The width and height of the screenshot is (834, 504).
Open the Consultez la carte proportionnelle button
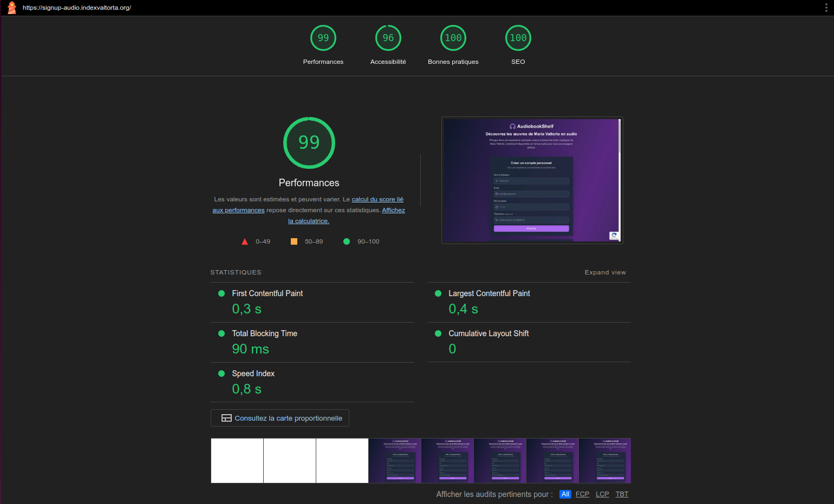pyautogui.click(x=288, y=418)
